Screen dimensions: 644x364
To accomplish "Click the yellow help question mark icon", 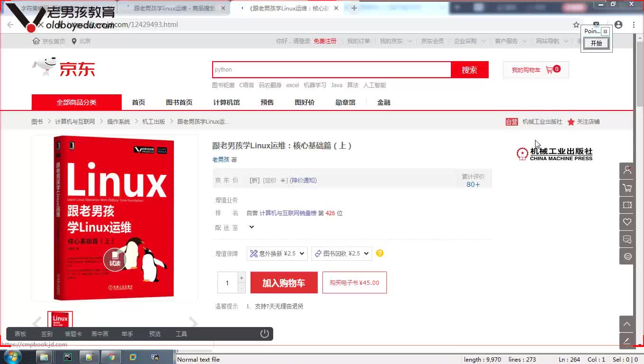I will pyautogui.click(x=380, y=253).
